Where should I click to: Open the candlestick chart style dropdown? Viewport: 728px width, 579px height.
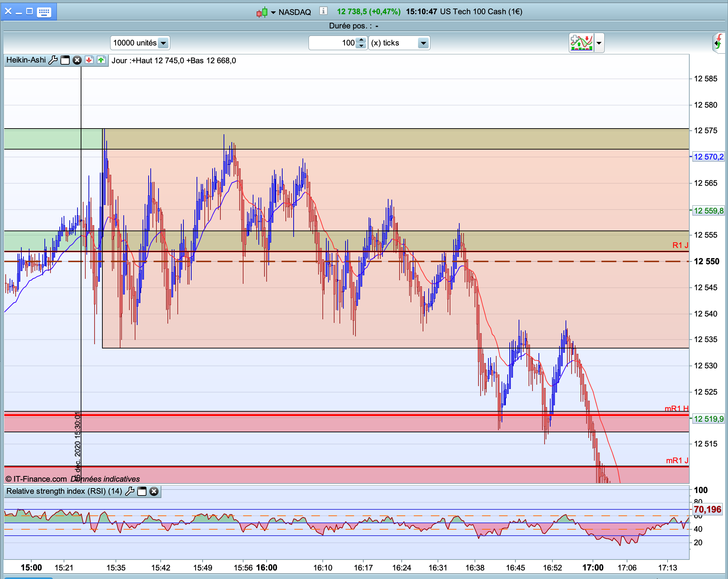tap(273, 12)
